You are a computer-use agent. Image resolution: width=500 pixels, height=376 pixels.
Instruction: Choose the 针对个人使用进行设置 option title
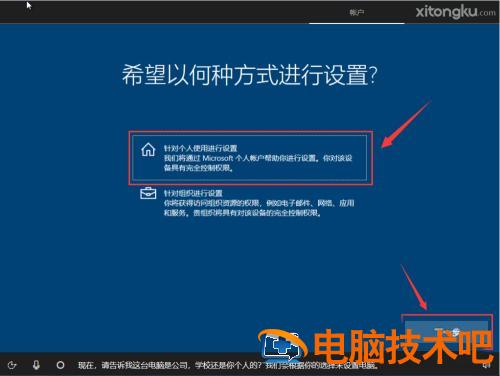(200, 148)
